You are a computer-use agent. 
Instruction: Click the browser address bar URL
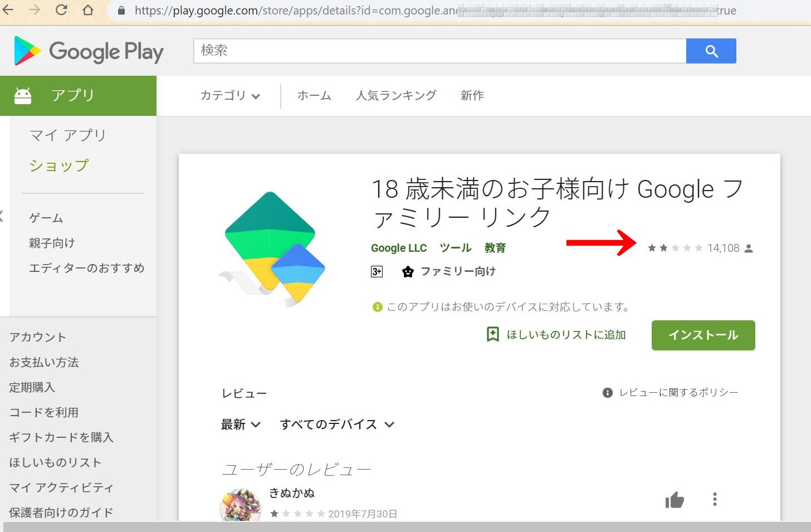point(434,11)
